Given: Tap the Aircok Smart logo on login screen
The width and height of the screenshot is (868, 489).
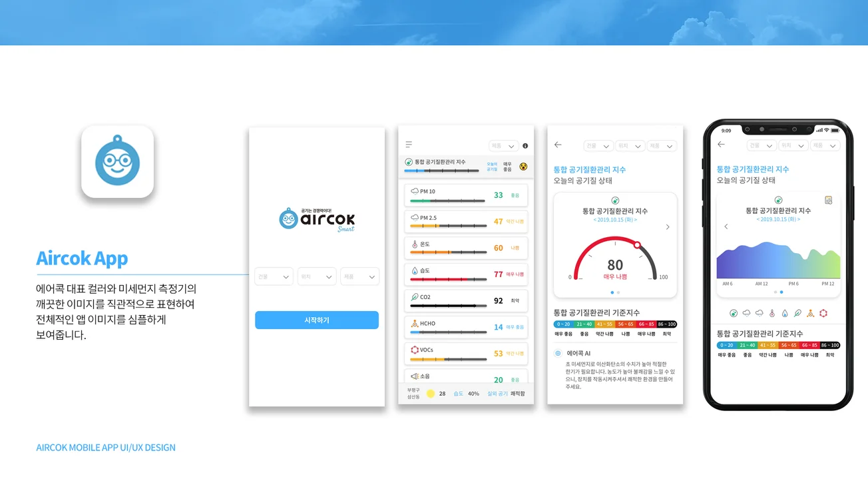Looking at the screenshot, I should coord(317,219).
